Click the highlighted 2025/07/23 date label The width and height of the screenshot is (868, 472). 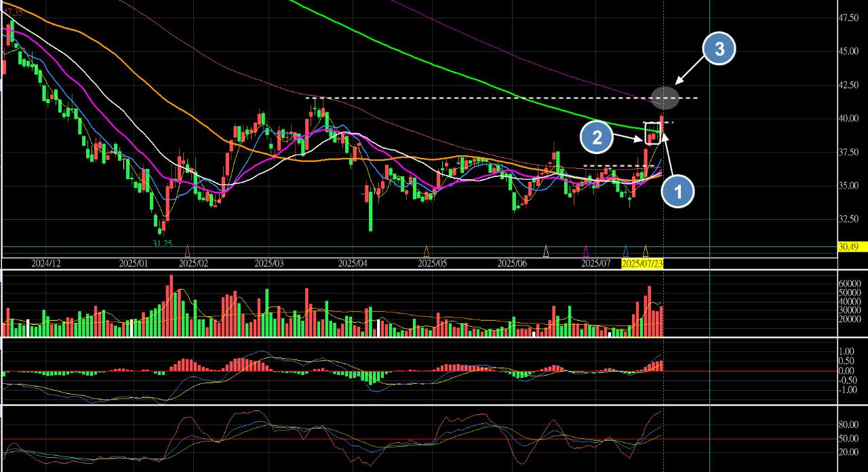[x=642, y=263]
